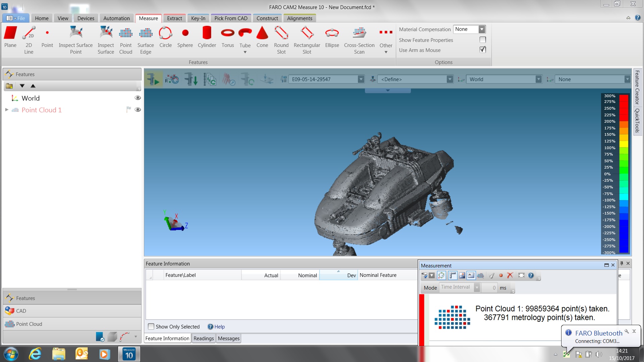Choose the Point feature tool
Viewport: 644px width, 362px height.
[x=47, y=38]
